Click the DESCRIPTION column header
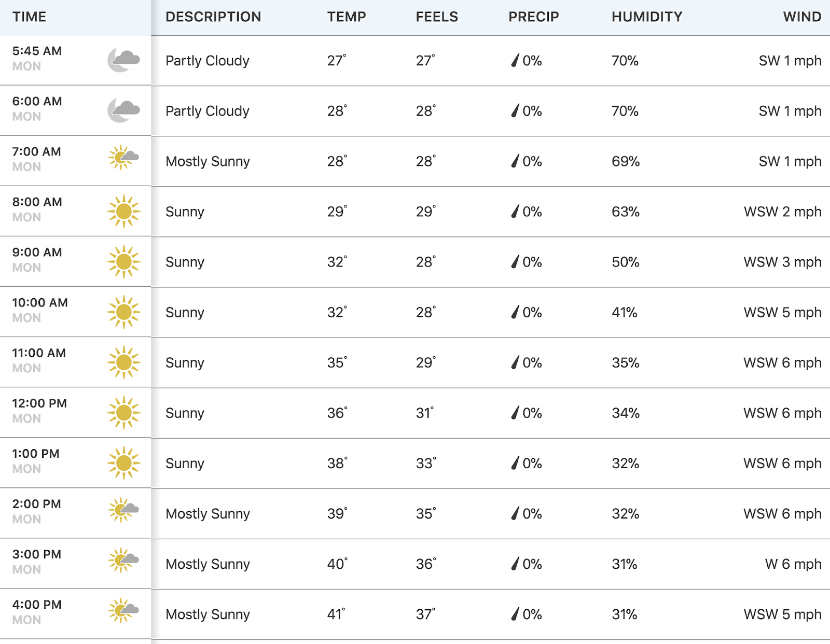The width and height of the screenshot is (830, 644). pos(213,17)
